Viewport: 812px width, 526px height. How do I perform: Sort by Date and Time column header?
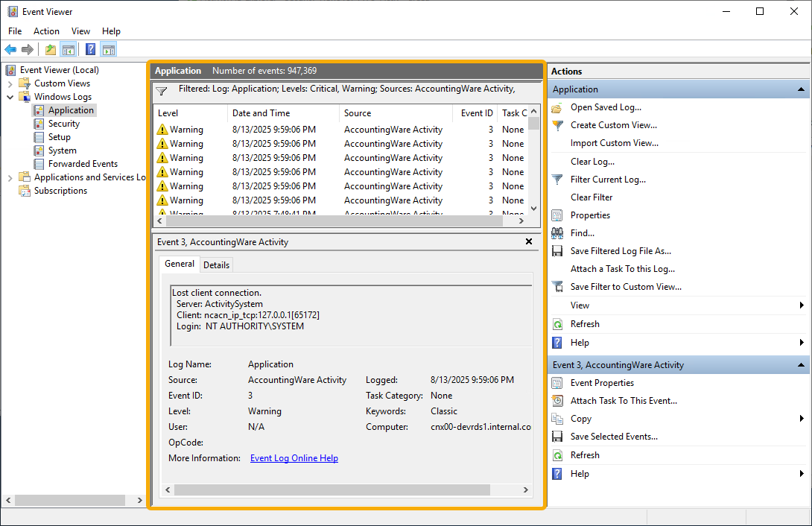(283, 113)
